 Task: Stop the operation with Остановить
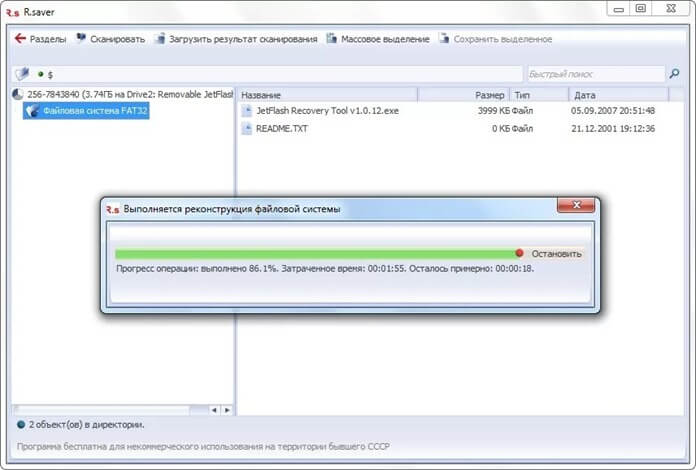[556, 253]
